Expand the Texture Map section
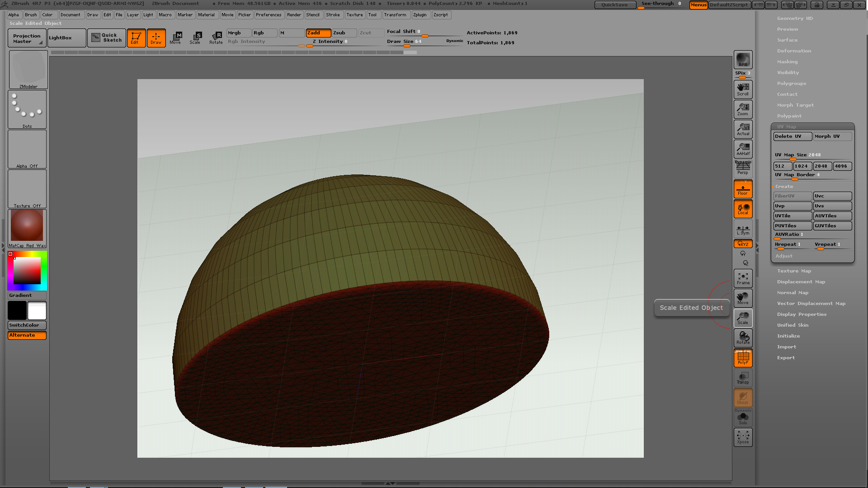Viewport: 868px width, 488px height. [x=794, y=271]
